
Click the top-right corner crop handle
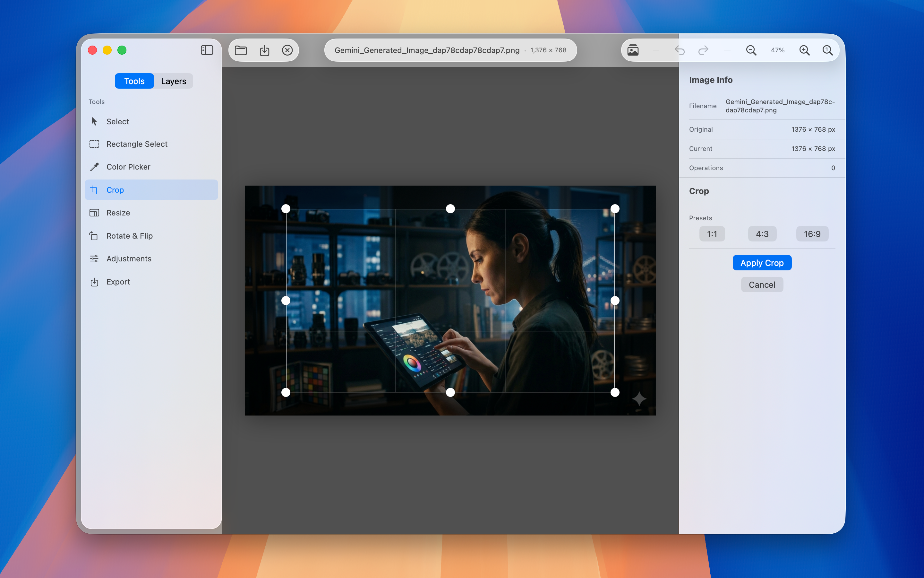[615, 209]
